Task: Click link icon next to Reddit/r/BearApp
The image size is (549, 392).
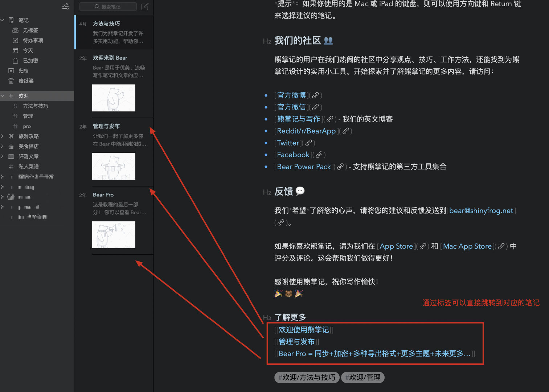Action: (x=345, y=131)
